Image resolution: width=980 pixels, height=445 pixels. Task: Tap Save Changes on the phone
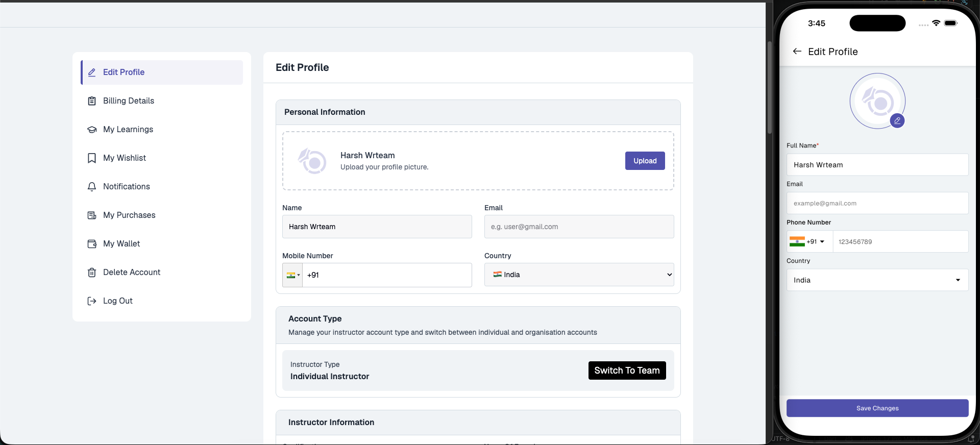click(x=877, y=408)
